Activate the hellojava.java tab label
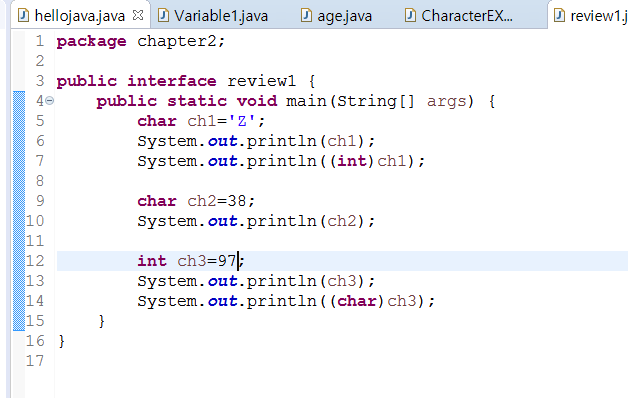This screenshot has width=628, height=398. coord(80,16)
